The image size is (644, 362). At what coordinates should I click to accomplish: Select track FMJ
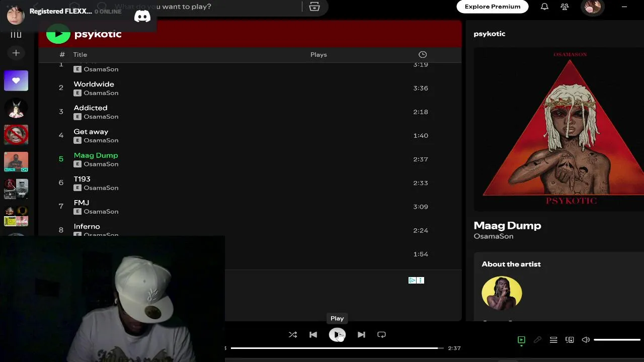point(82,203)
